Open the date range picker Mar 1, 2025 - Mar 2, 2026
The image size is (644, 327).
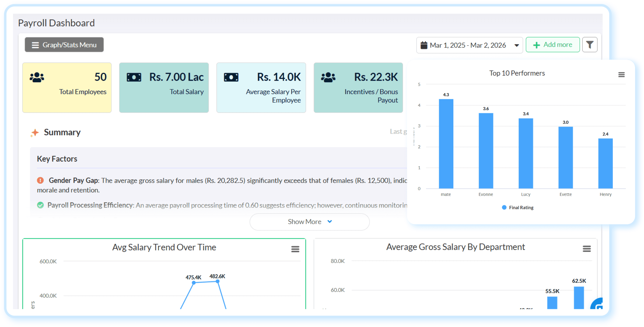[x=469, y=45]
